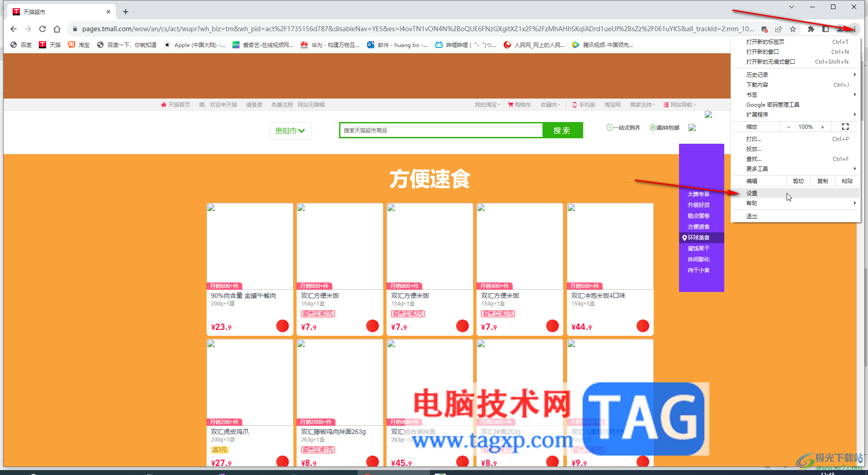Select 打开新的标签页 menu item

point(796,42)
